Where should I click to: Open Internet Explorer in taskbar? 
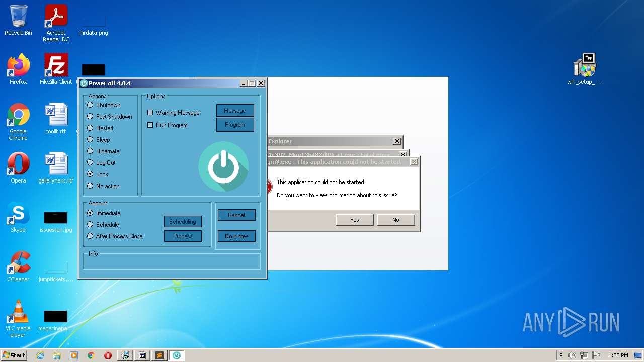tap(40, 355)
